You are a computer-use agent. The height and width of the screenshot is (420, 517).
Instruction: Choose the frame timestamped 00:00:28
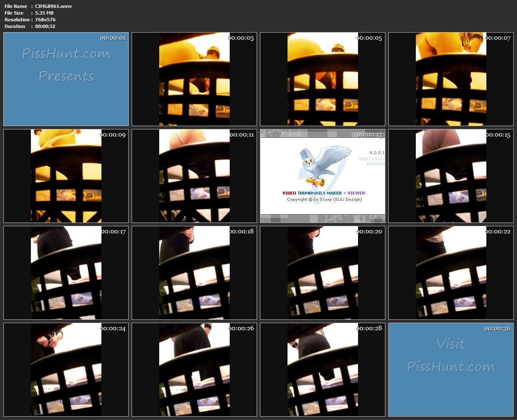[323, 370]
